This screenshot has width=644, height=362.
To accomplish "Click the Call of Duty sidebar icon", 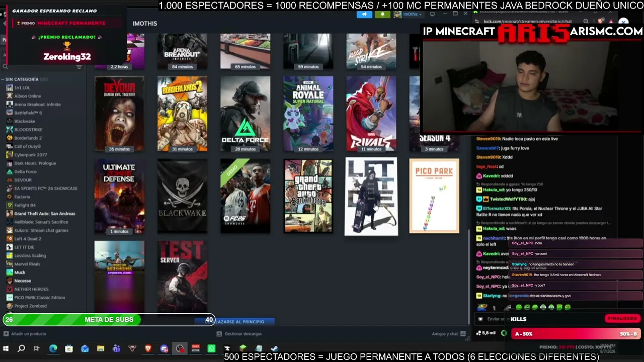I will (10, 146).
